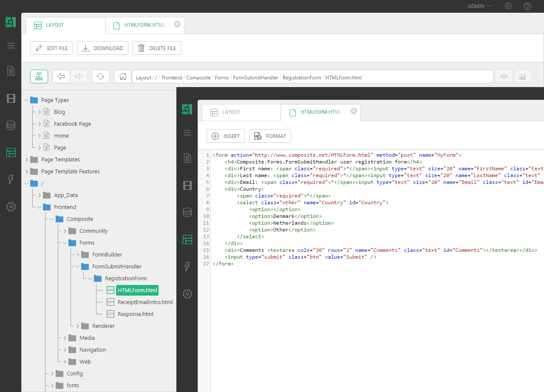Open the settings gear in the top bar
544x392 pixels.
(508, 6)
